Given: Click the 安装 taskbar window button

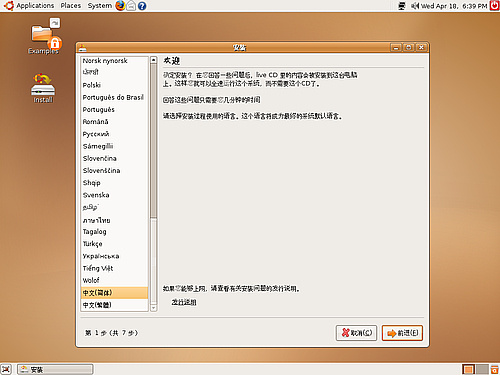Looking at the screenshot, I should [x=55, y=369].
